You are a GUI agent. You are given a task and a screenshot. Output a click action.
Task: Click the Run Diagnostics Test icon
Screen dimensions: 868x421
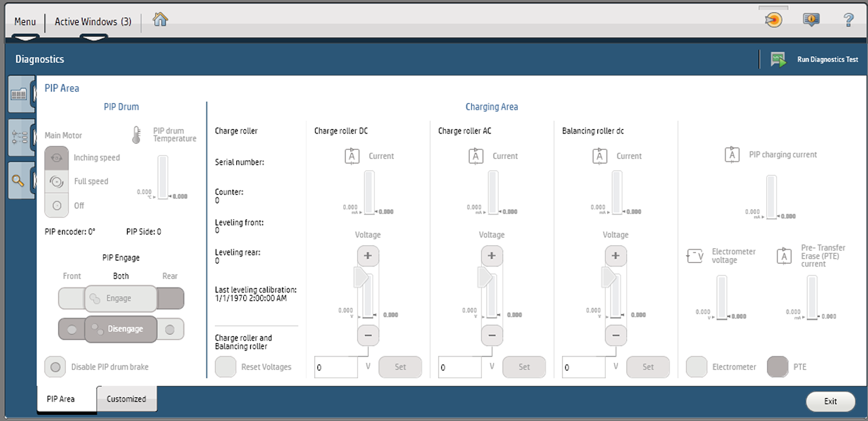click(x=778, y=60)
